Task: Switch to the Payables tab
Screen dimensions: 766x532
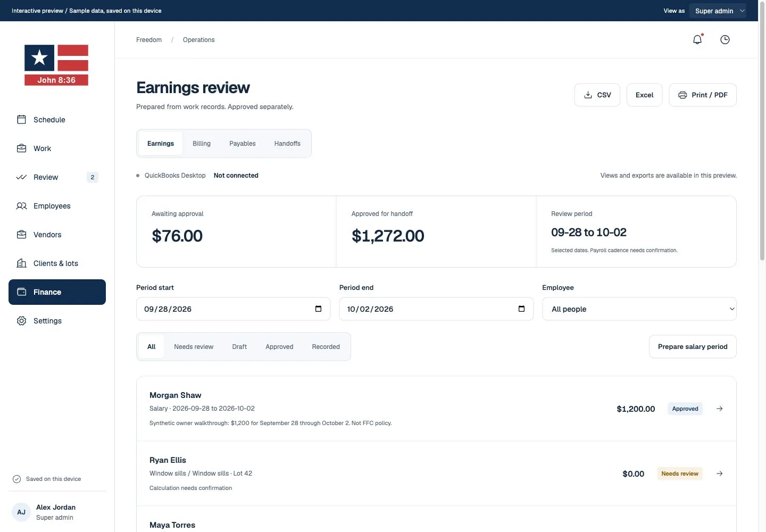Action: pos(243,144)
